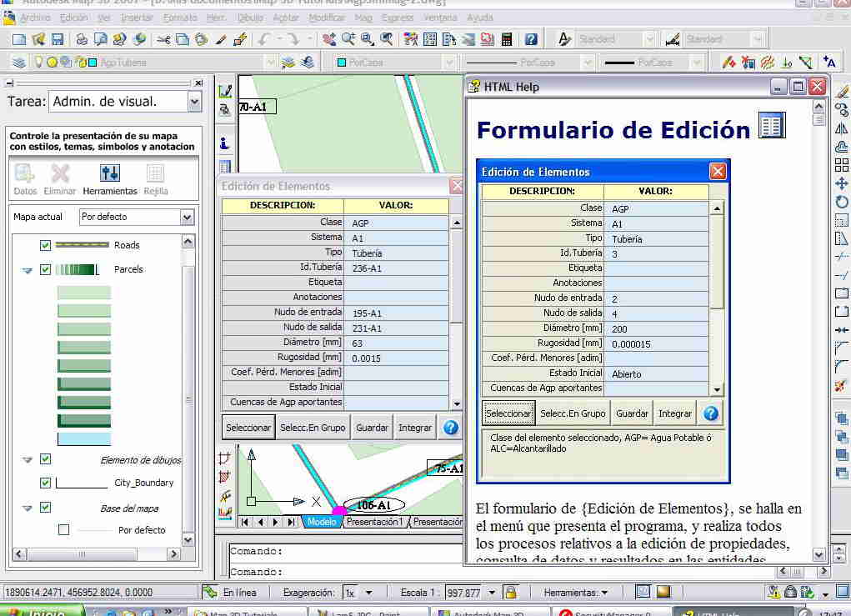The width and height of the screenshot is (851, 616).
Task: Click the Seleccionar button in Edición de Elementos
Action: 248,428
